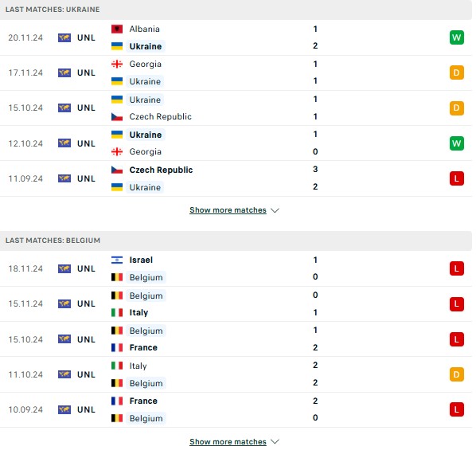The image size is (476, 454).
Task: Click the UNL competition icon on 20.11.24 row
Action: (64, 37)
